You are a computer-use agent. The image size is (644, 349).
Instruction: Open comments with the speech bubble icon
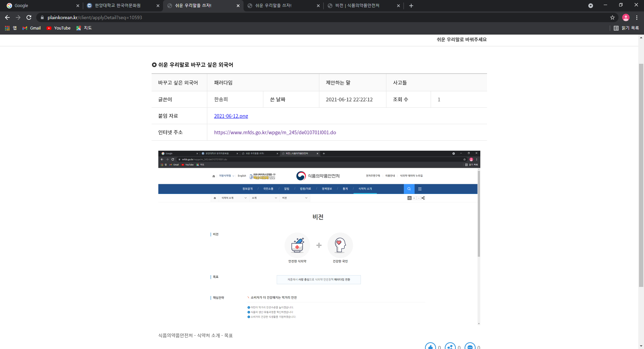(470, 346)
